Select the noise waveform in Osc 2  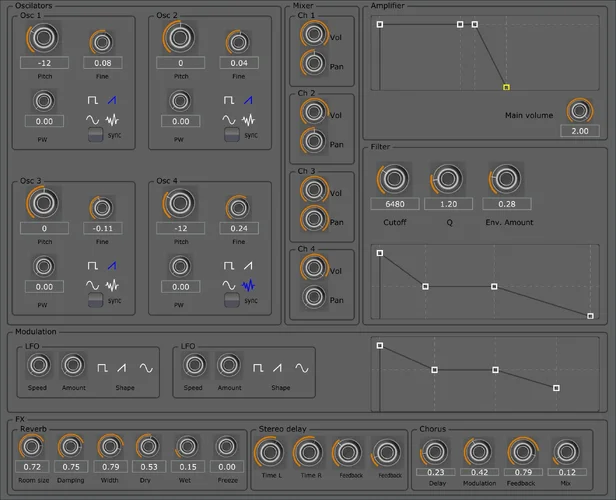[x=249, y=120]
